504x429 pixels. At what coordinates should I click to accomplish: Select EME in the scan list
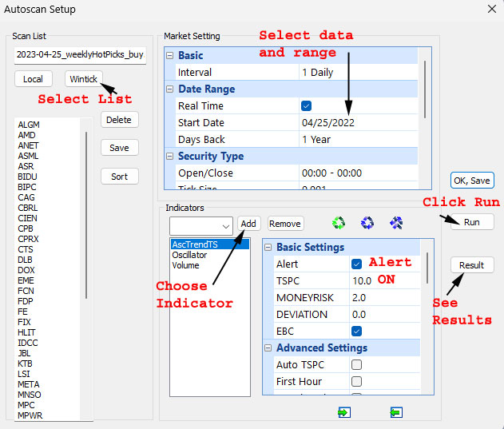coord(26,280)
